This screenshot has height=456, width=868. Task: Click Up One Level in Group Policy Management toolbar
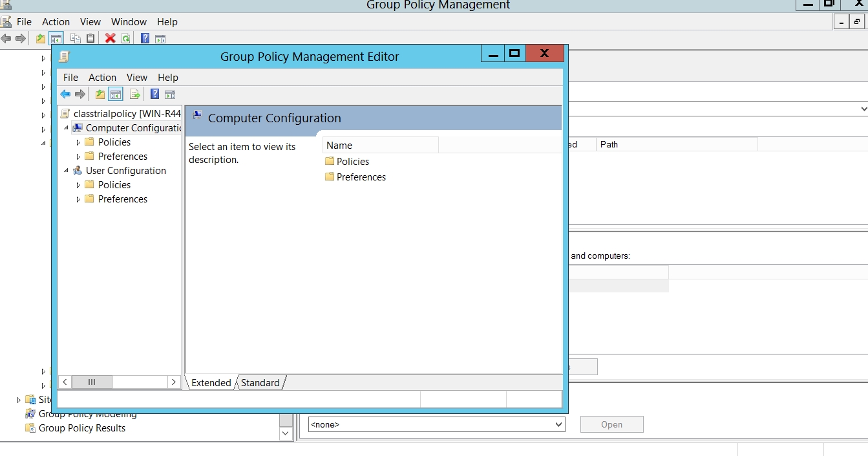pyautogui.click(x=41, y=38)
